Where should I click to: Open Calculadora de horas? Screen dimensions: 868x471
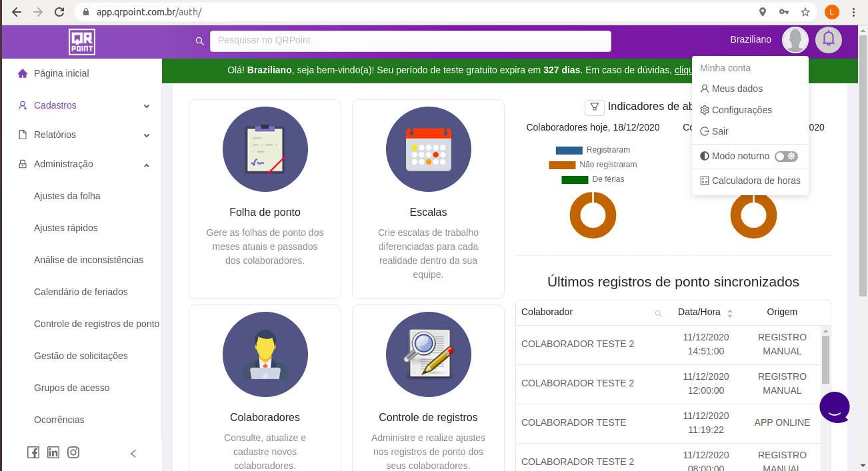(755, 181)
